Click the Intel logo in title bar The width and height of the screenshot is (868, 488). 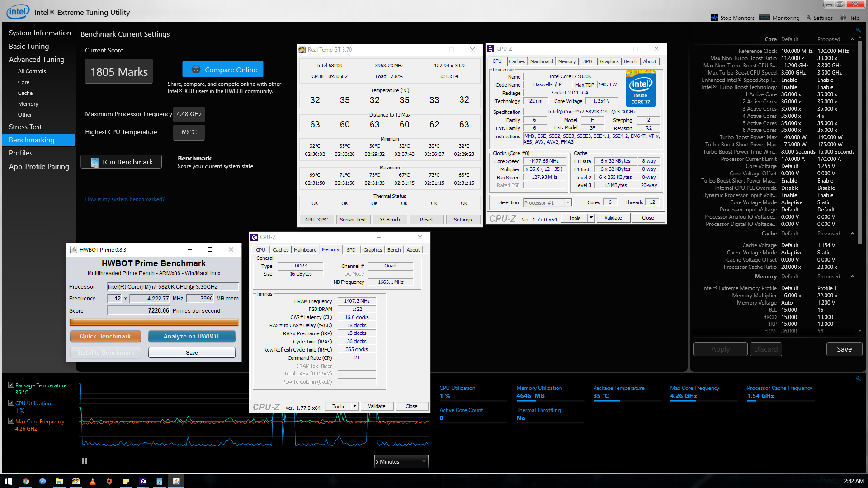[18, 12]
